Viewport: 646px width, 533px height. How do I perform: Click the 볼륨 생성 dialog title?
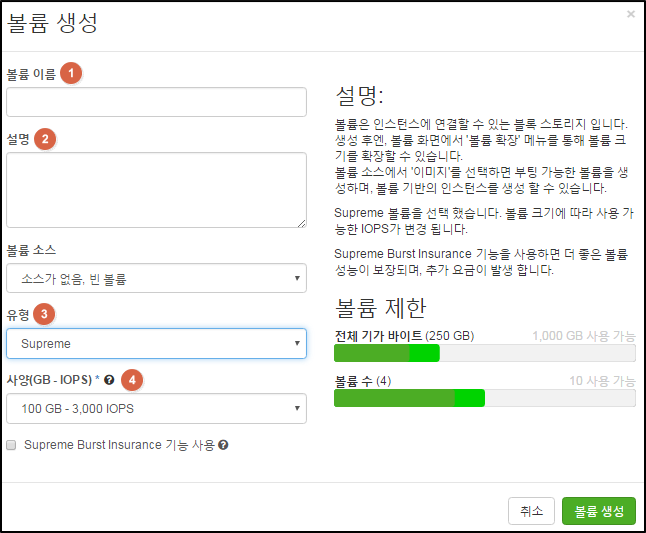(52, 23)
